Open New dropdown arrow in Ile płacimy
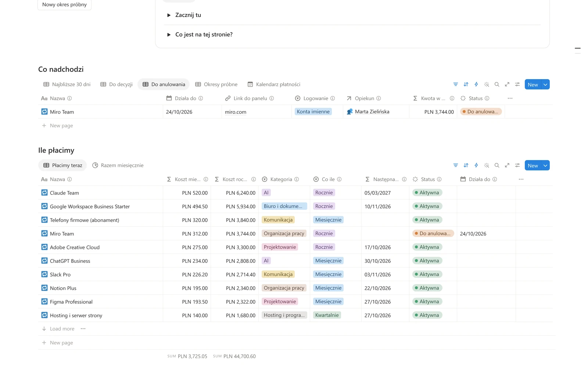 545,165
